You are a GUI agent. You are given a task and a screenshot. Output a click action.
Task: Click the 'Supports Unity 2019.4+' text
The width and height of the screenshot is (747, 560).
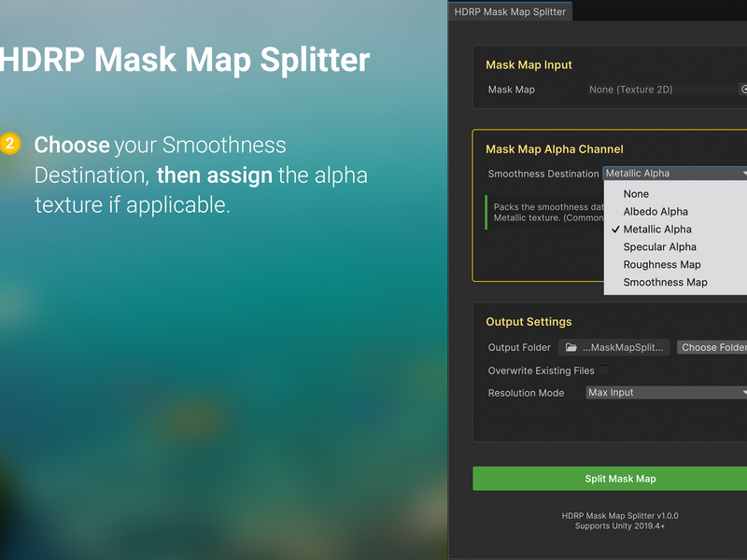[620, 526]
